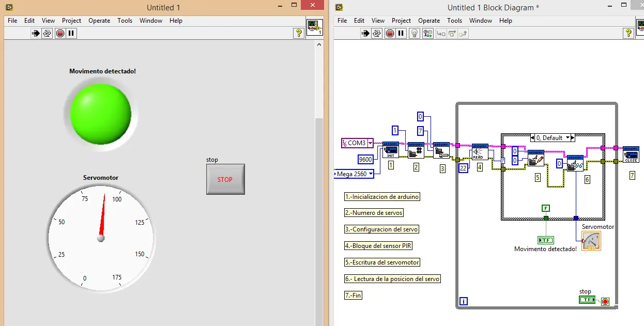Click the Servomotor gauge dial
Viewport: 644px width, 326px height.
[x=101, y=238]
